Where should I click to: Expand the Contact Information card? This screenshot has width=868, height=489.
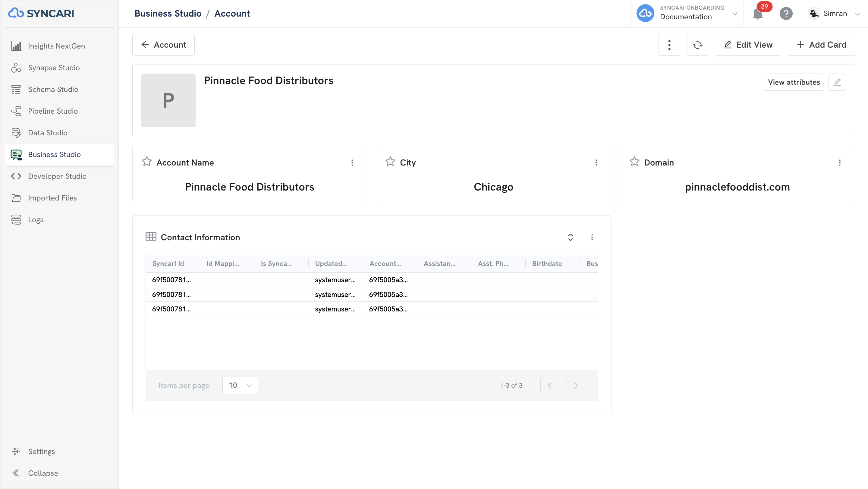(571, 237)
